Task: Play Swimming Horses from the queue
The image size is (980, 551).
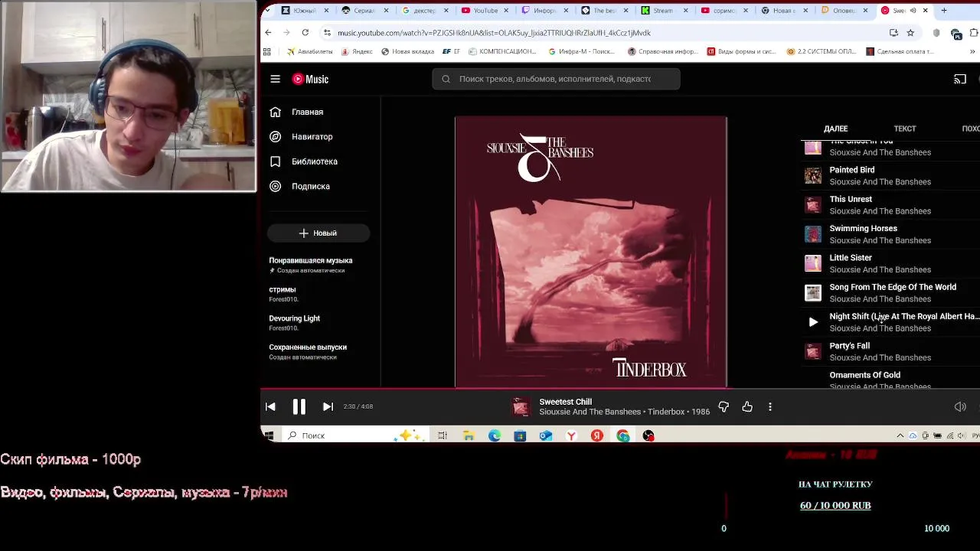Action: [891, 234]
